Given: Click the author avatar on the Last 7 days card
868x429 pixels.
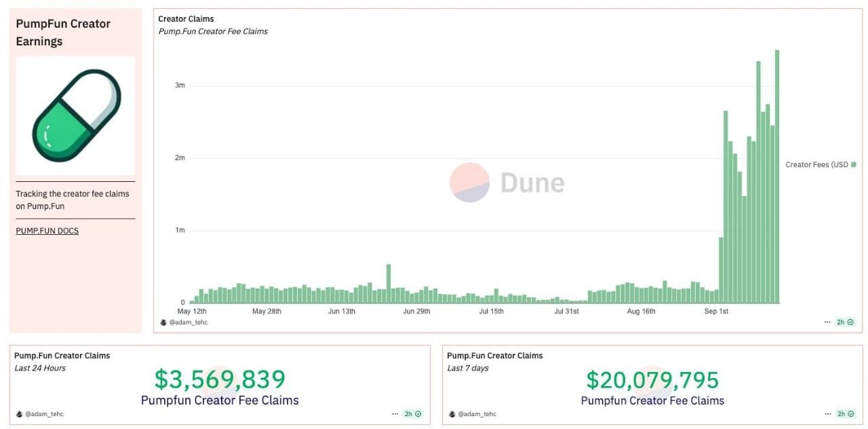Looking at the screenshot, I should point(452,413).
